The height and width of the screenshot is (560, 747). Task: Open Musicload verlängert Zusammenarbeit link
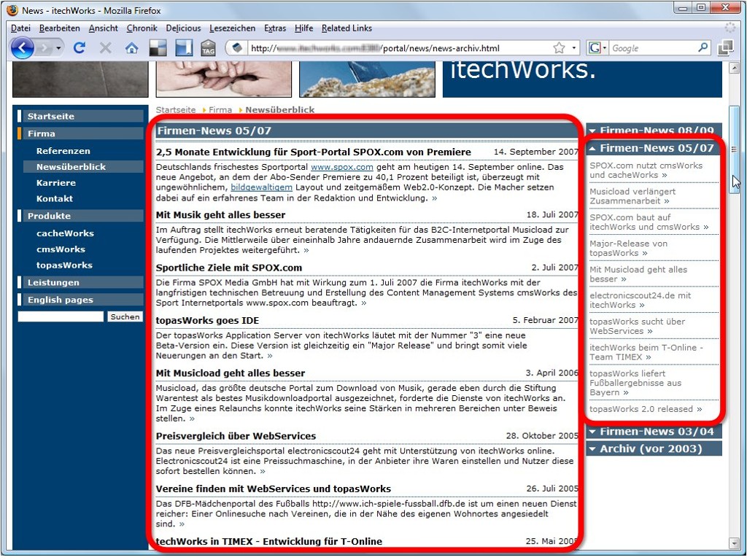(632, 196)
